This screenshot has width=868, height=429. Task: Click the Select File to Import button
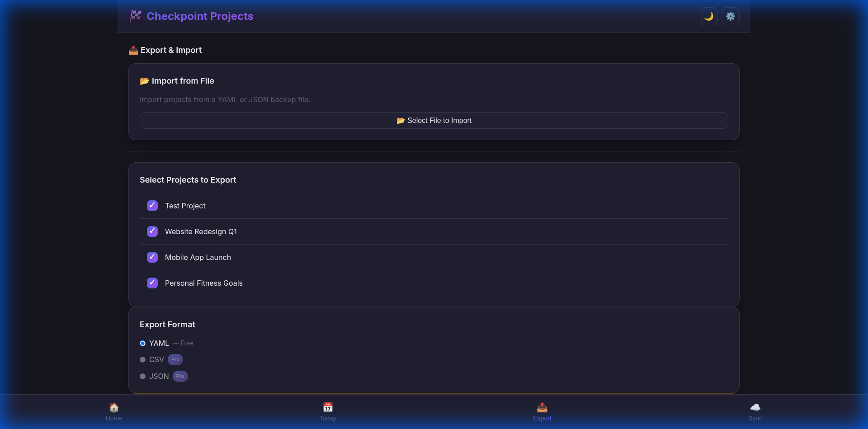tap(434, 121)
